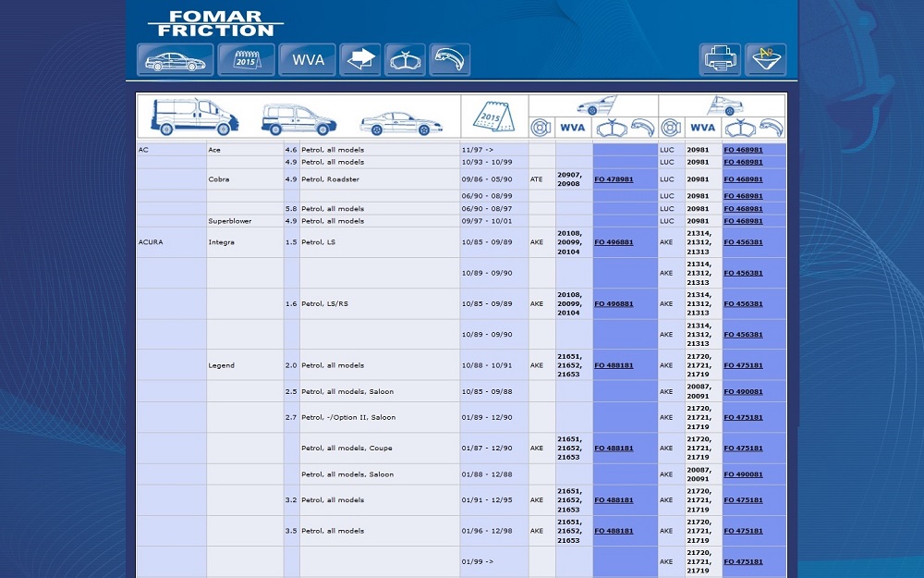Click the date range '06/90 - 08/99'

(487, 196)
